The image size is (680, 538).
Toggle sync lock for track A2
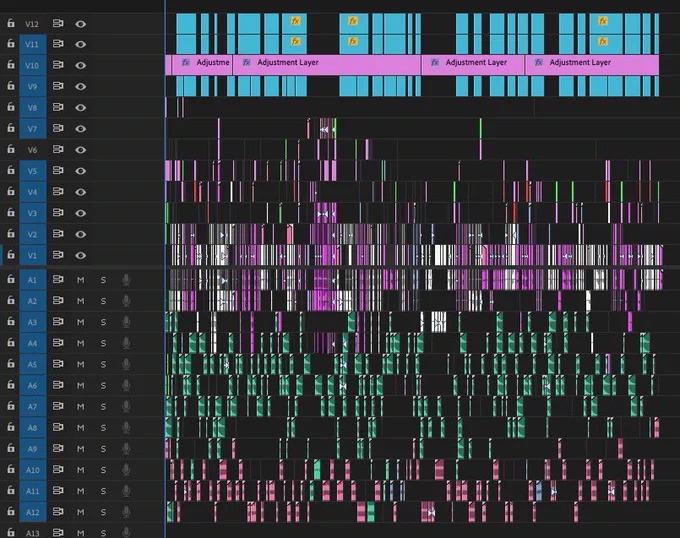click(x=58, y=300)
